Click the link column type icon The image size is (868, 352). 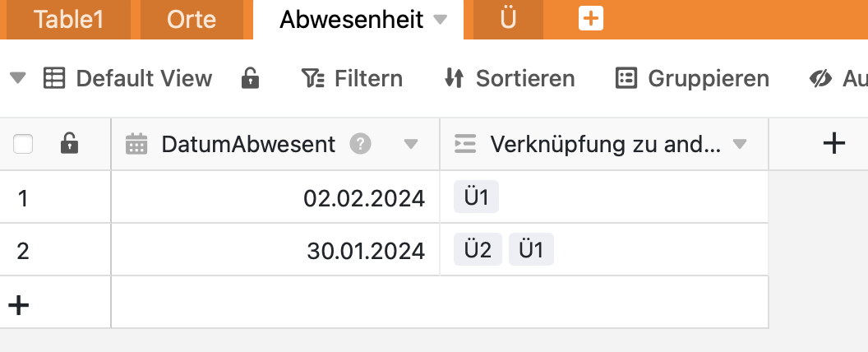(465, 145)
